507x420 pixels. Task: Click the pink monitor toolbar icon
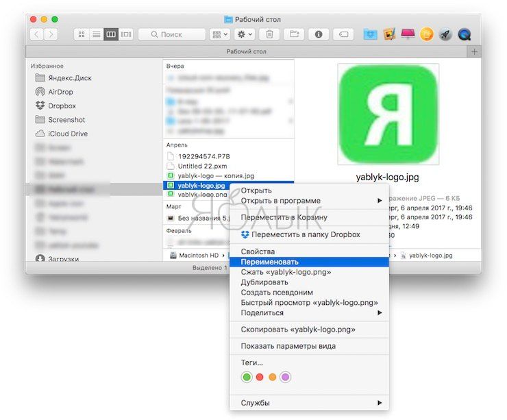[x=408, y=34]
